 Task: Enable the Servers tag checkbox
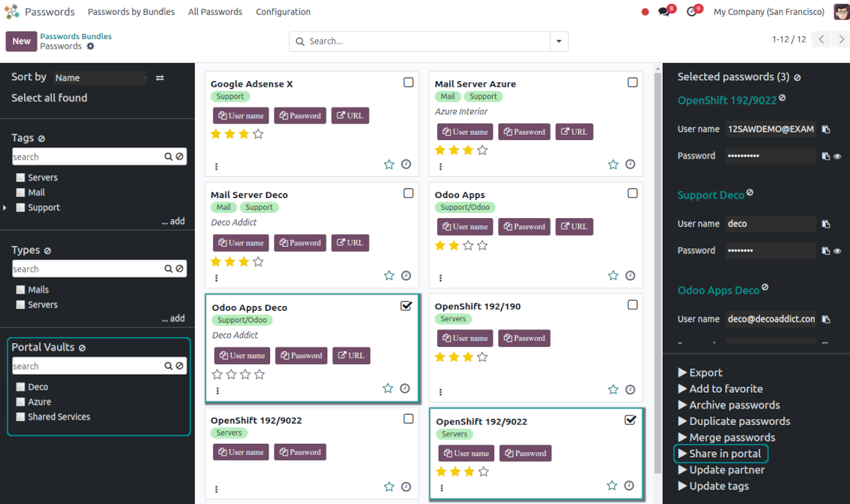coord(21,178)
